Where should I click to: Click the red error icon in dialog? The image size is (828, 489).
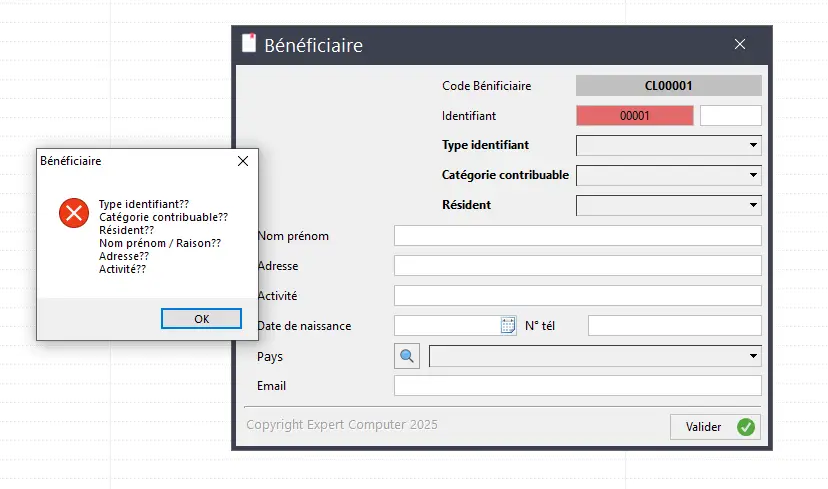[x=73, y=212]
